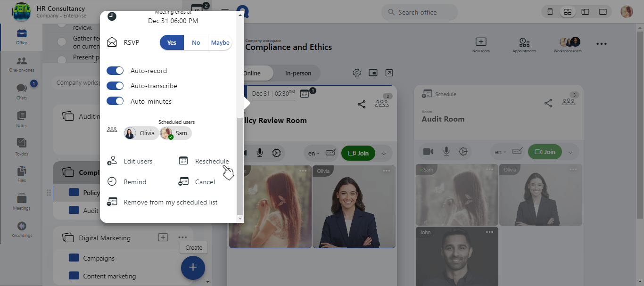Click the popup's vertical scrollbar

pos(240,165)
